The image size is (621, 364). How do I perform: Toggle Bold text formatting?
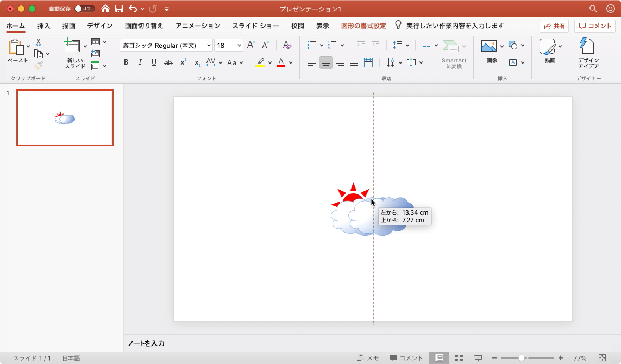126,62
